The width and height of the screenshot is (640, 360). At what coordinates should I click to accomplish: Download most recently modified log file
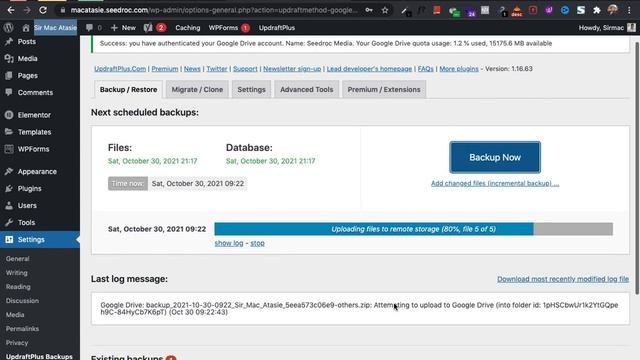tap(563, 279)
